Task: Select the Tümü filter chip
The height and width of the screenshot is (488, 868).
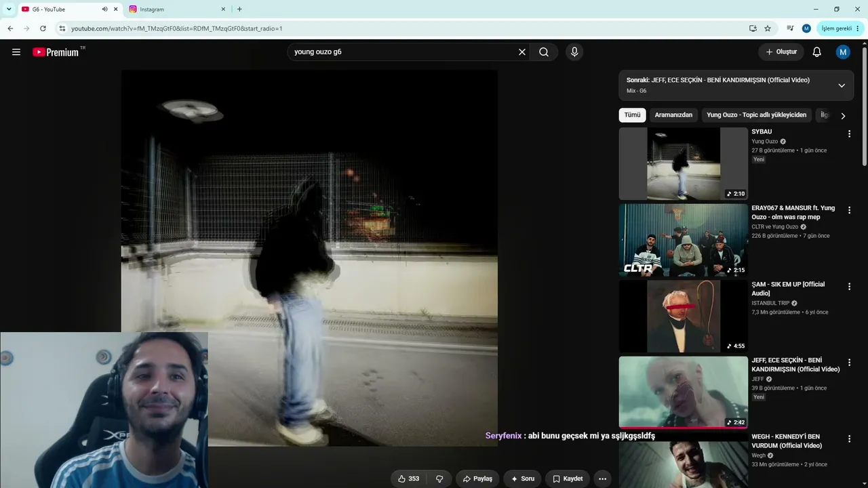Action: [x=632, y=115]
